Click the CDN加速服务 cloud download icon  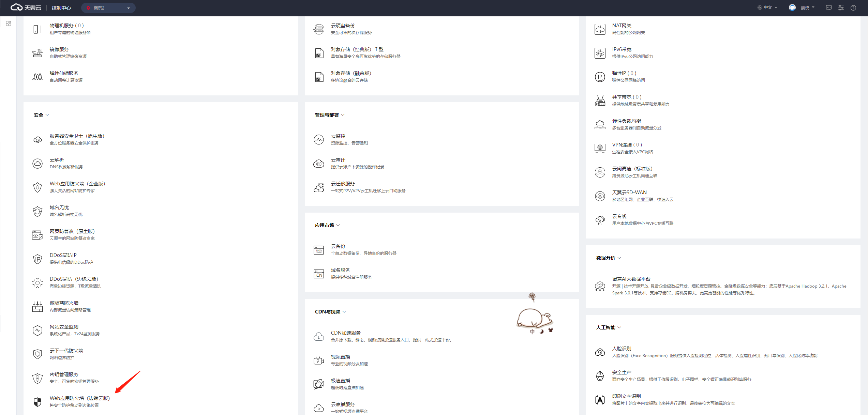tap(319, 336)
